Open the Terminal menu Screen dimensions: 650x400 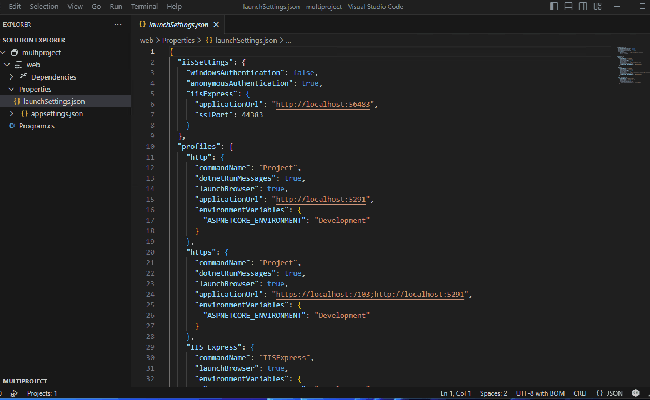click(x=144, y=7)
